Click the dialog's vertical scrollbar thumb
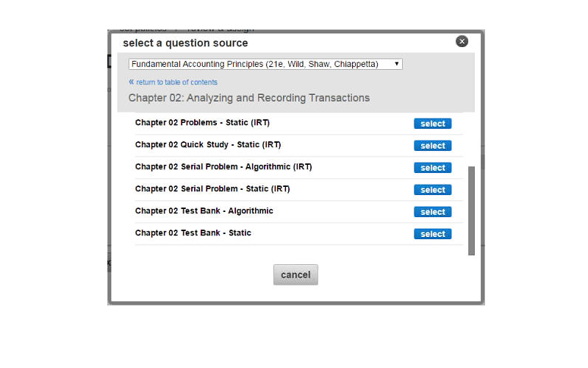Image resolution: width=588 pixels, height=368 pixels. [x=471, y=210]
